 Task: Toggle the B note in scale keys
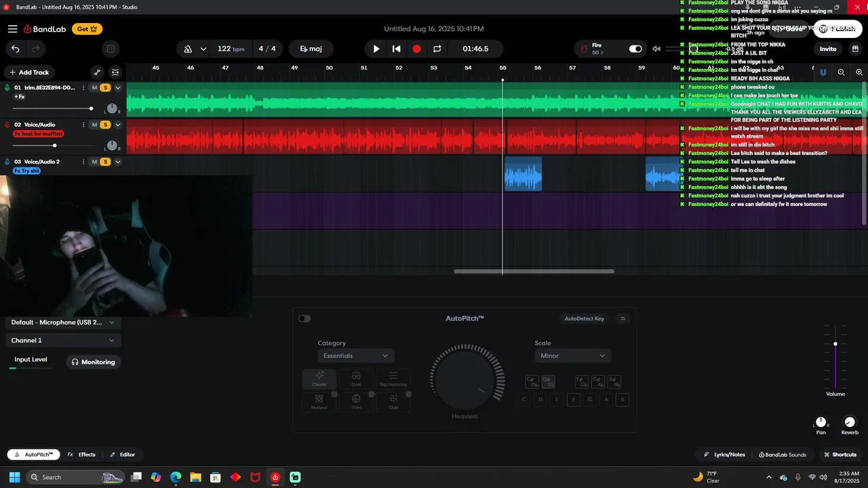pos(623,400)
